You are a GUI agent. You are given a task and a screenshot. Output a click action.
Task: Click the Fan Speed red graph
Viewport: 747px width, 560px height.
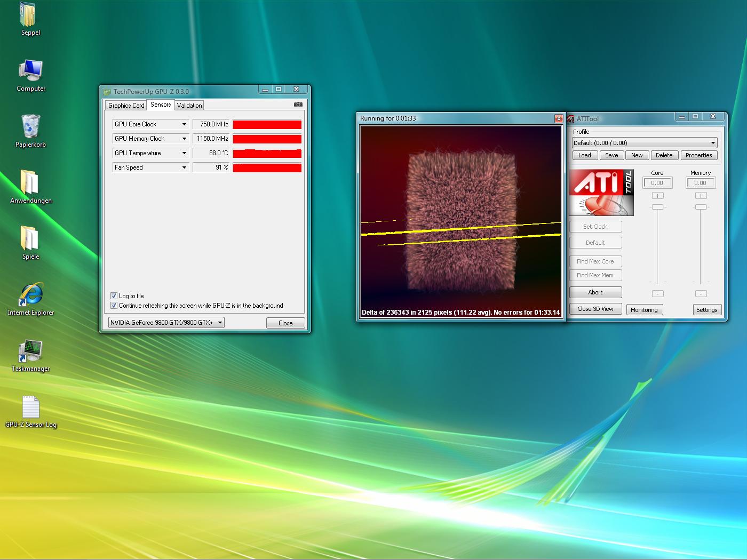(x=267, y=167)
